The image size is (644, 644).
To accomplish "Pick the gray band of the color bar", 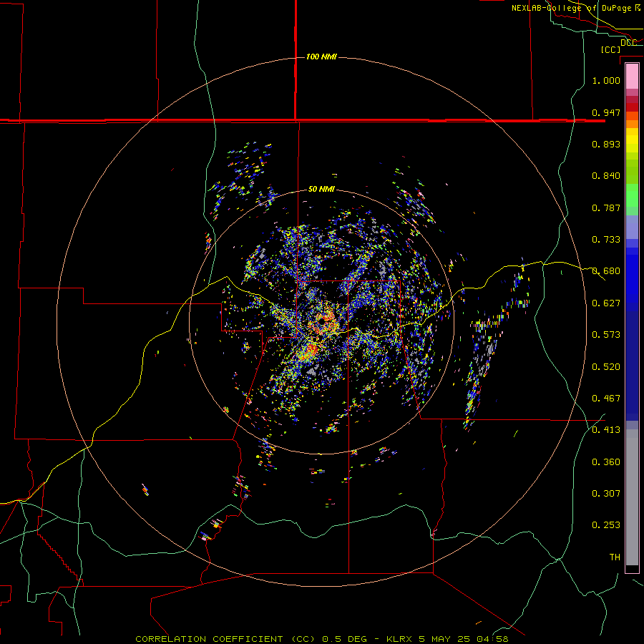I will pyautogui.click(x=632, y=497).
